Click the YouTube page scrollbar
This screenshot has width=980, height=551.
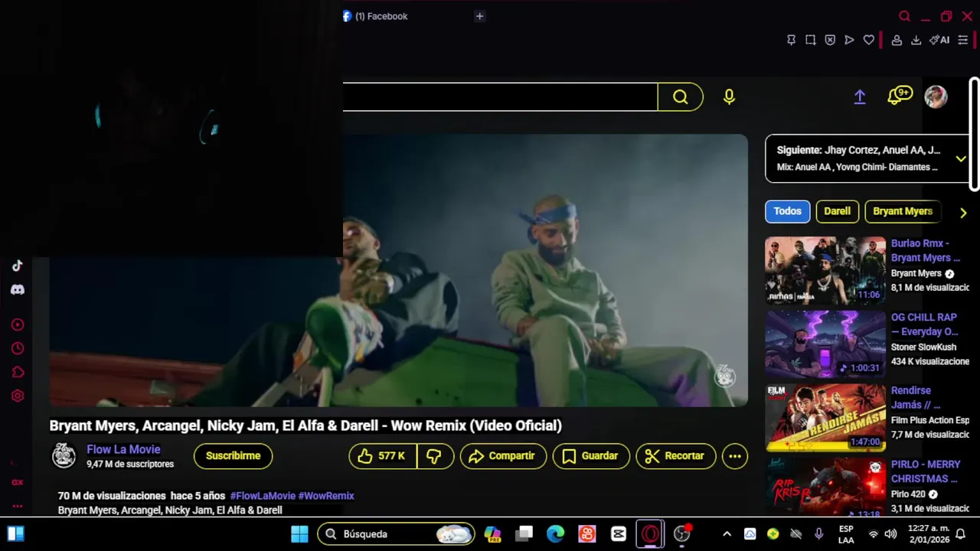975,134
